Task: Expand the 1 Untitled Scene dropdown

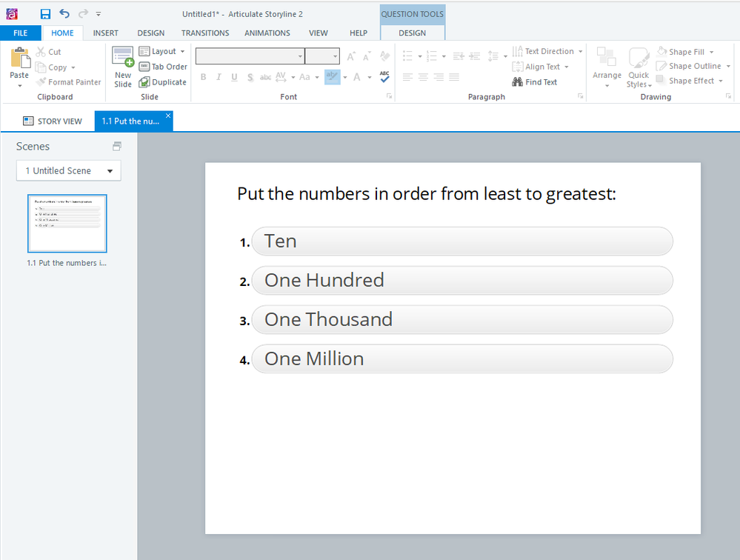Action: point(110,171)
